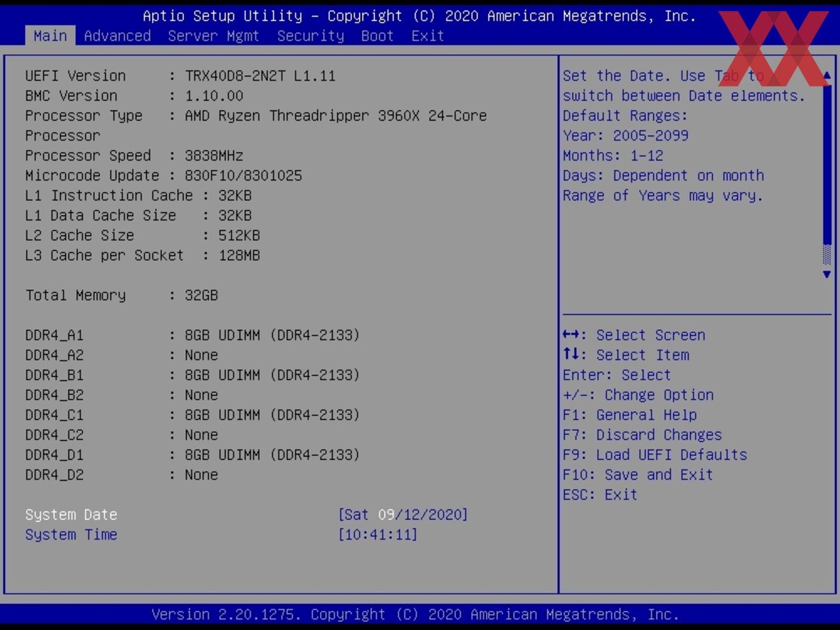Click the System Date label

tap(71, 514)
